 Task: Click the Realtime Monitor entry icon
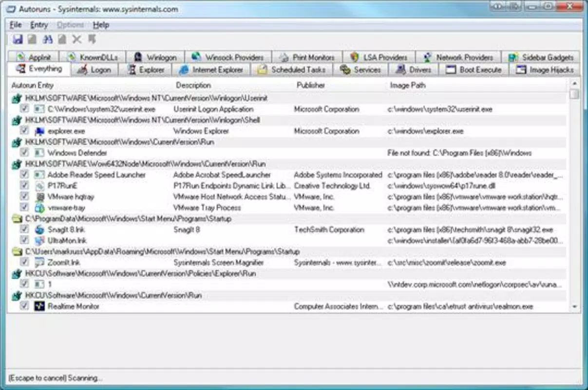coord(40,306)
